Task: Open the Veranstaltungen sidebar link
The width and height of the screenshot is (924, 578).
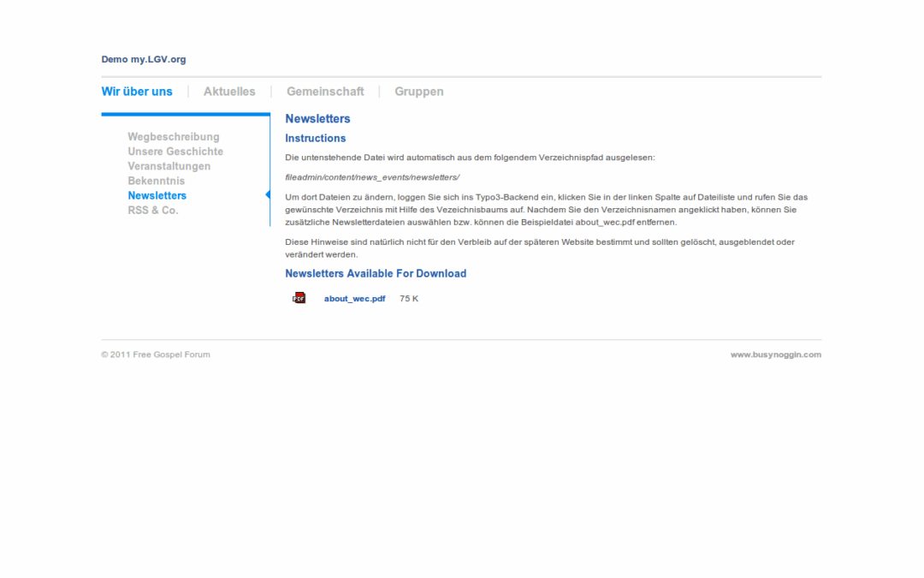Action: pos(169,166)
